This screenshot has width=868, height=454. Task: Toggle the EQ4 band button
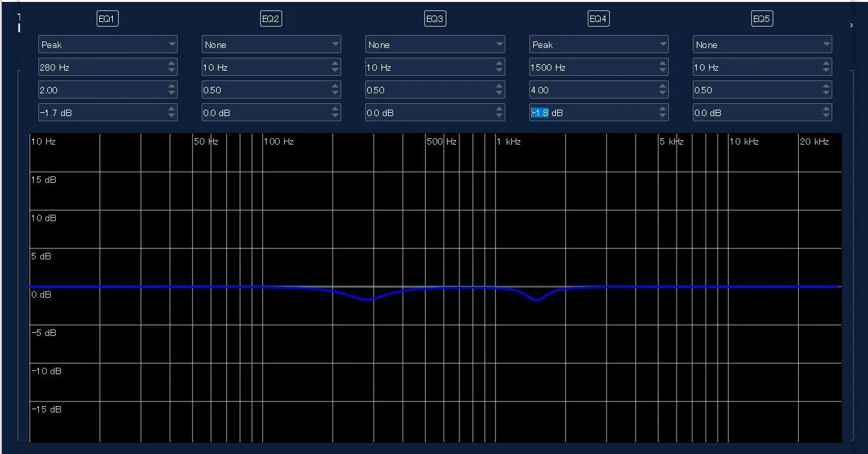597,19
